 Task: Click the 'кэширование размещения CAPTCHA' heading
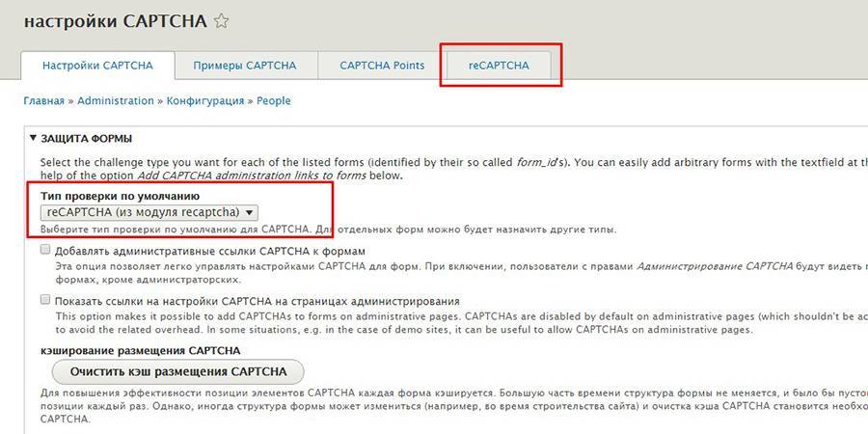(x=141, y=350)
